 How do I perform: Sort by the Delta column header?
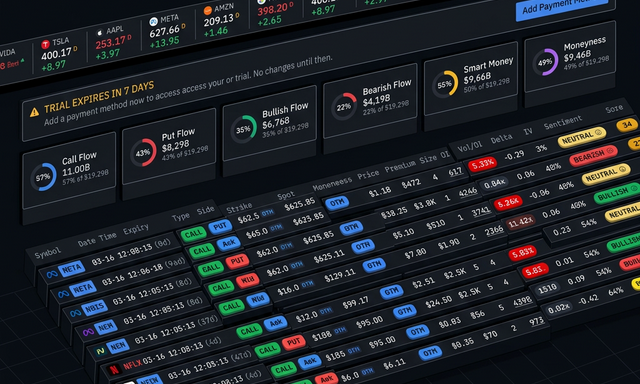coord(501,138)
